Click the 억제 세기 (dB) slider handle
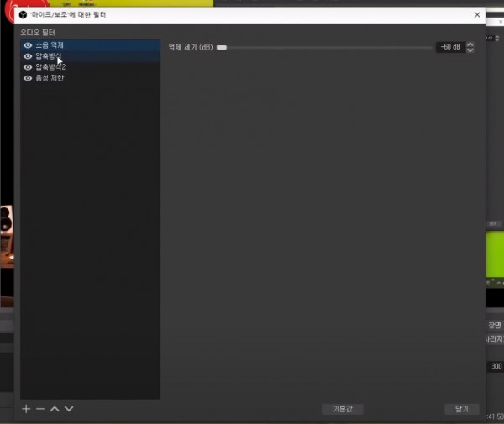504x424 pixels. click(x=222, y=47)
